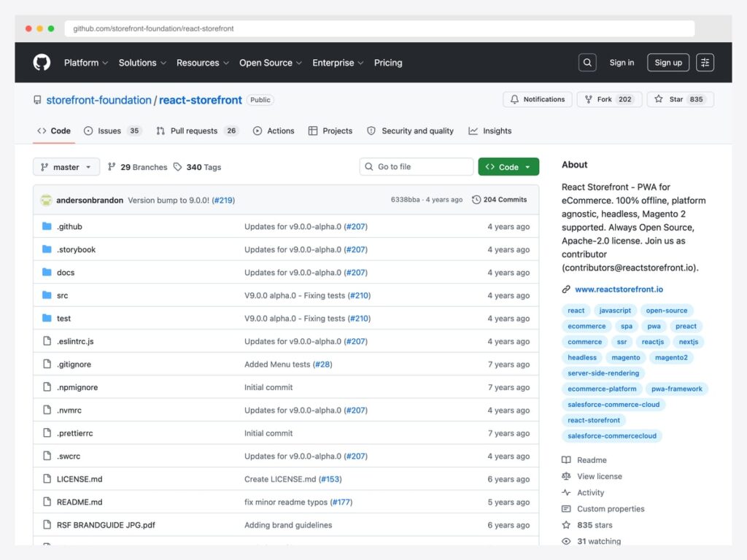Image resolution: width=747 pixels, height=560 pixels.
Task: Click the src folder icon
Action: pos(47,295)
